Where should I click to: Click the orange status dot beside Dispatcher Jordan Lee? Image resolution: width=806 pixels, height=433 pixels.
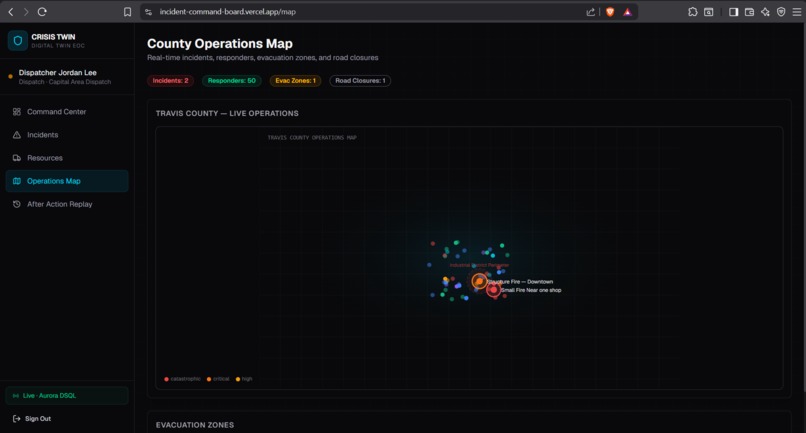pos(10,77)
